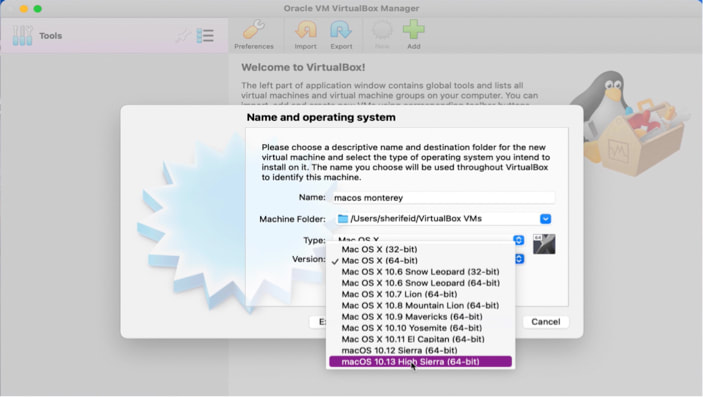Viewport: 703px width, 397px height.
Task: Click the Name field with macos monterey
Action: pos(444,197)
